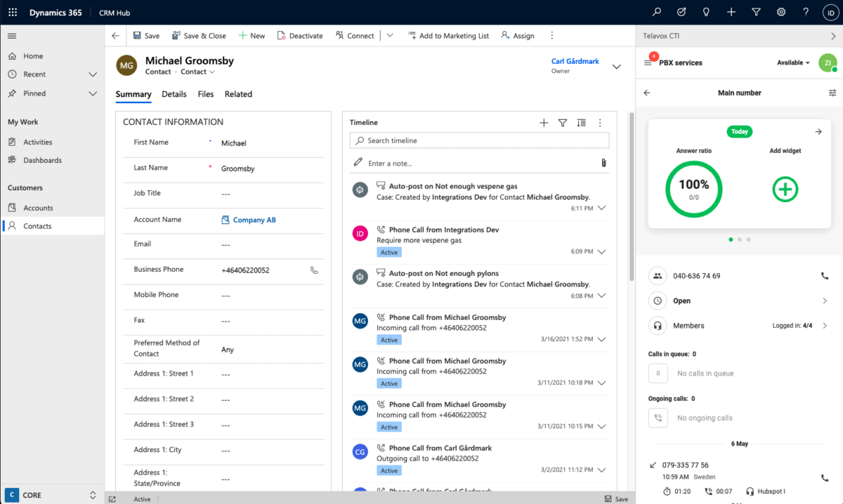Open form in new window from status bar
Screen dimensions: 843x504
click(x=112, y=499)
